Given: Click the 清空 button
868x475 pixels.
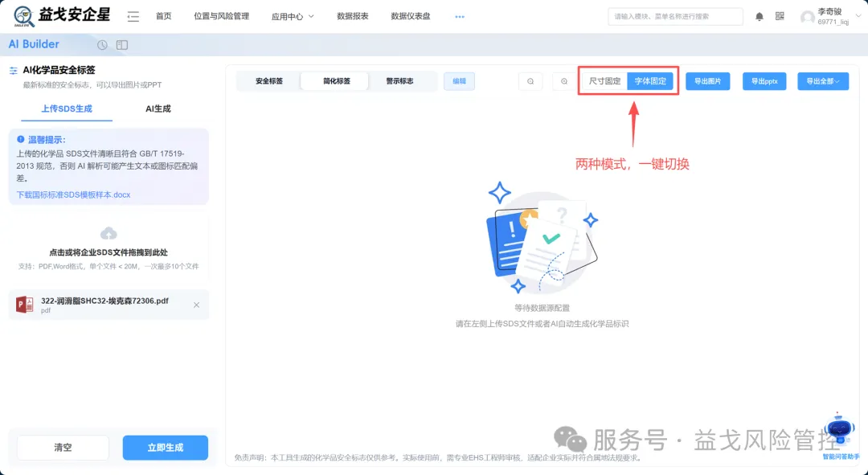Looking at the screenshot, I should coord(63,448).
